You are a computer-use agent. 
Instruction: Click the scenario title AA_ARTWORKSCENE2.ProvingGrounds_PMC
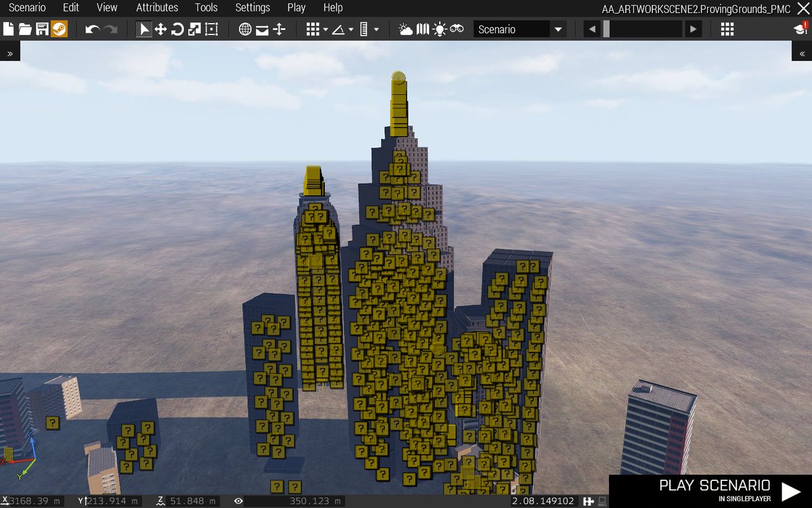(x=696, y=8)
